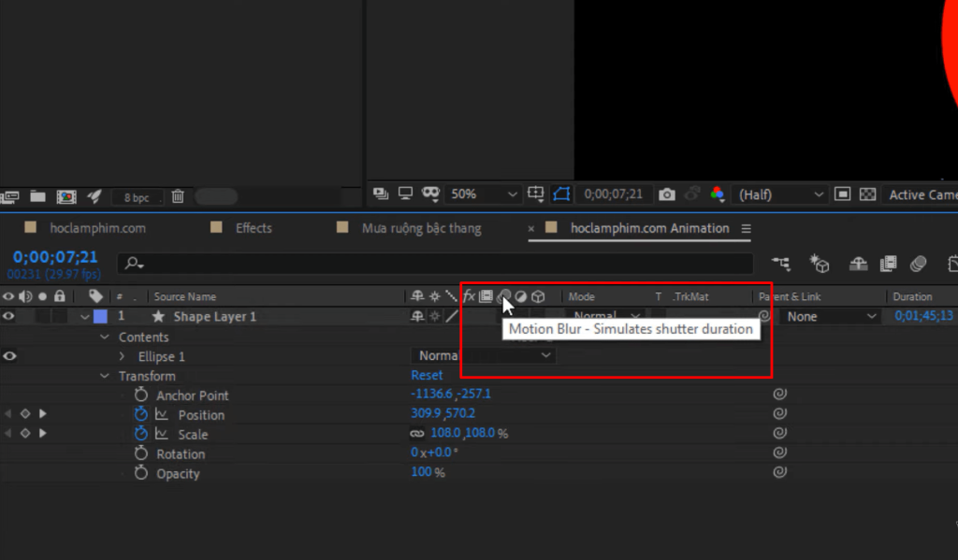Switch to the Effects tab
Screen dimensions: 958x560
coord(255,227)
